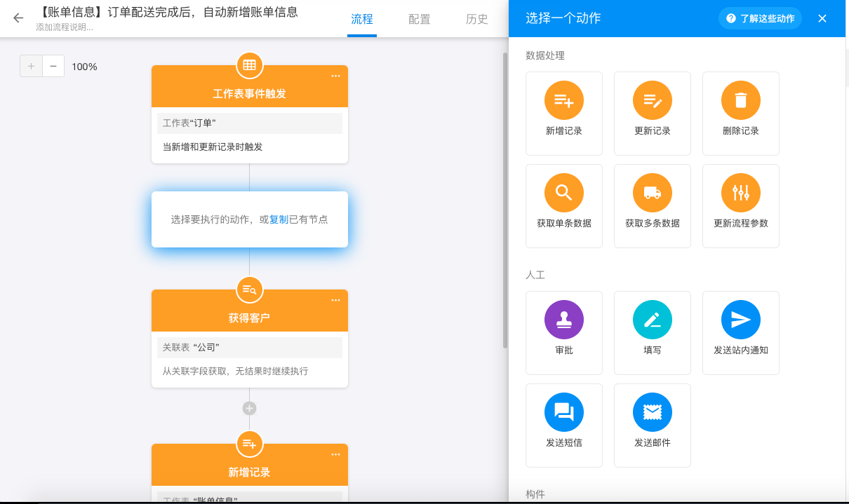Screen dimensions: 849x504
Task: Add an 审批 approval node
Action: pos(564,320)
